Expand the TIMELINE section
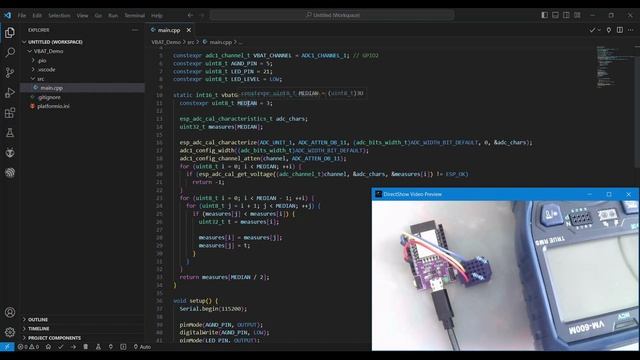Image resolution: width=640 pixels, height=360 pixels. point(82,328)
